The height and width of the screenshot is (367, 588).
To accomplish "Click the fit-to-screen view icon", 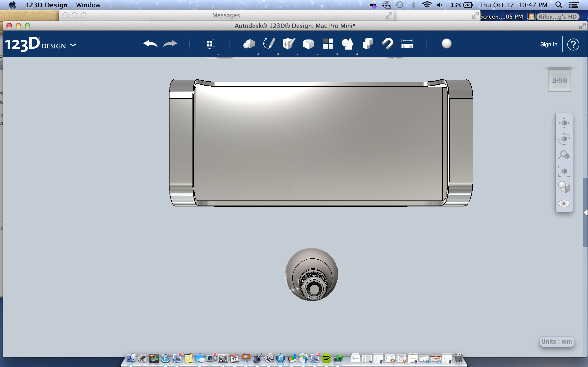I will click(x=564, y=172).
